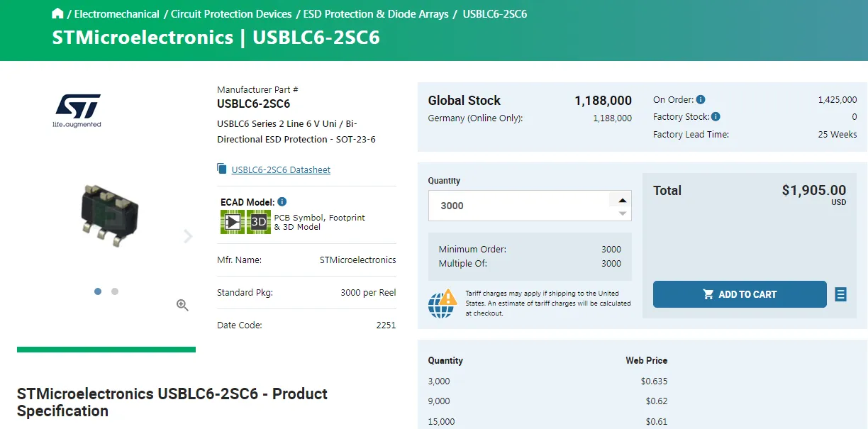Click the Minimum Order 3000 value
Viewport: 868px width, 429px height.
(x=611, y=250)
